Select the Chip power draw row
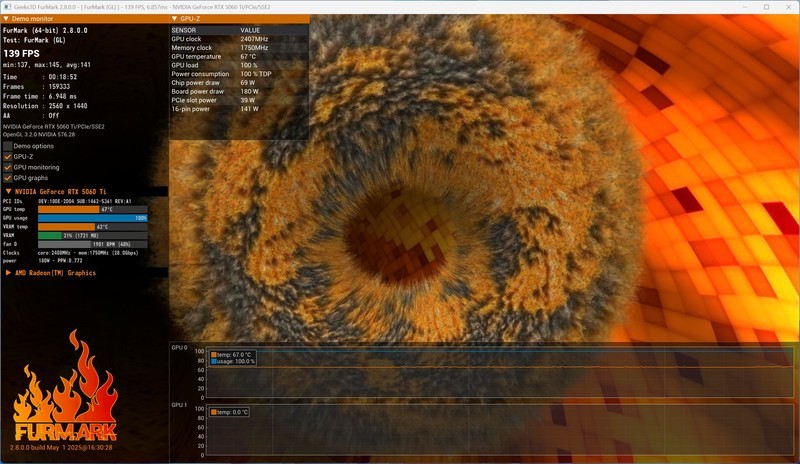800x464 pixels. click(x=239, y=82)
